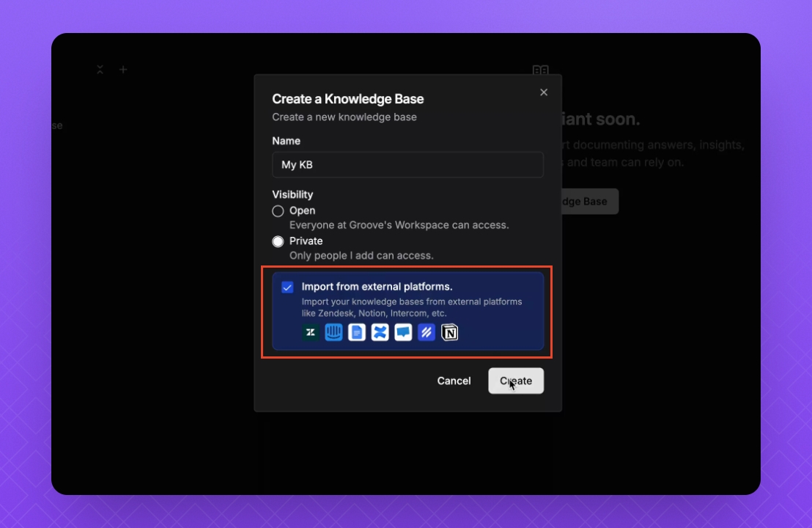Click 'Everyone at Groove's Workspace can access.' text

[399, 225]
